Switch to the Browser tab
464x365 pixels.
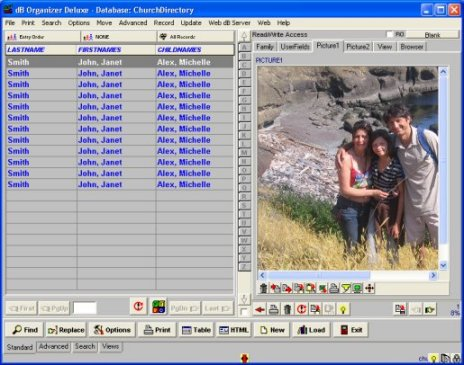click(412, 47)
